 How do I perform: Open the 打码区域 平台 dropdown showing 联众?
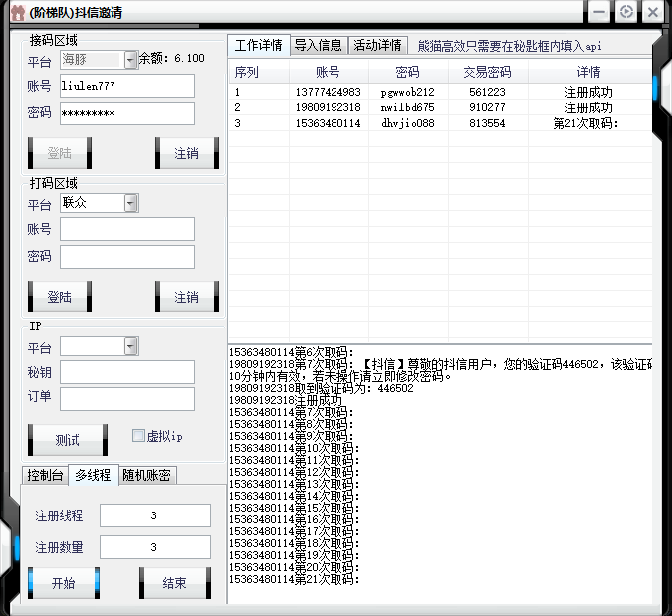[x=130, y=203]
